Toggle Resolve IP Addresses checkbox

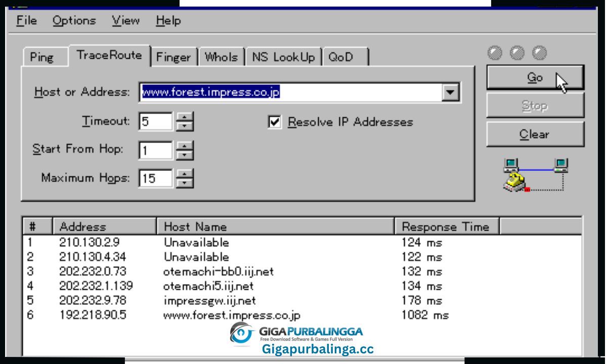click(x=275, y=122)
